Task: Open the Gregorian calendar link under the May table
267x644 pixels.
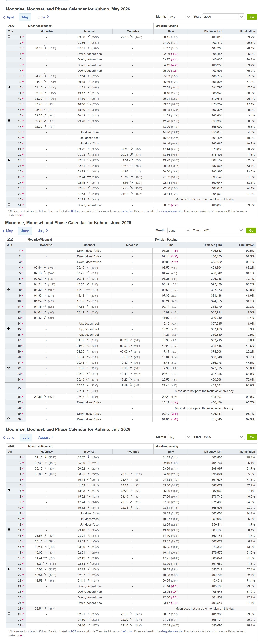Action: tap(172, 211)
